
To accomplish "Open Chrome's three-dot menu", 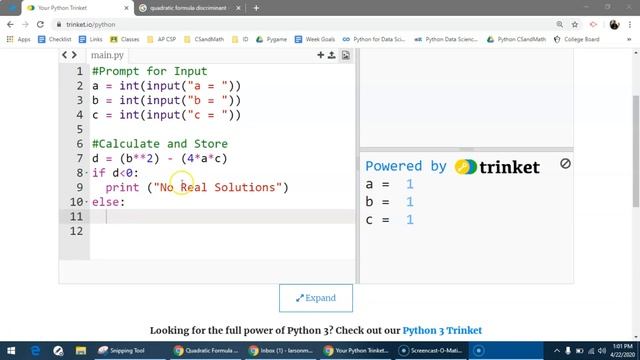I will point(630,24).
